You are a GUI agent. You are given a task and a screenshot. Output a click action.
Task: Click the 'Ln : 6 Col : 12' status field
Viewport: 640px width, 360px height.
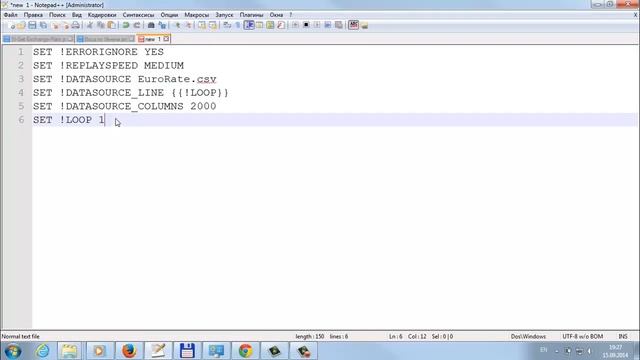pos(407,336)
